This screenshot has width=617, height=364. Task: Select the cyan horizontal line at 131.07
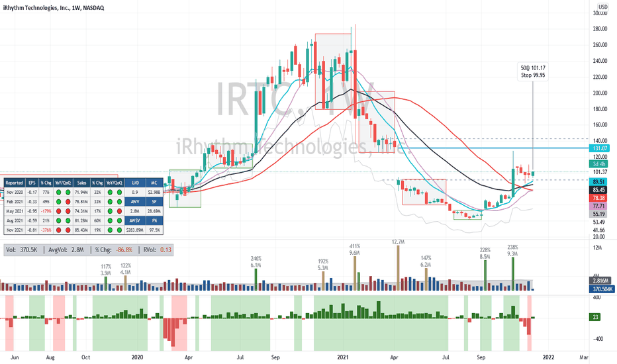click(x=492, y=148)
